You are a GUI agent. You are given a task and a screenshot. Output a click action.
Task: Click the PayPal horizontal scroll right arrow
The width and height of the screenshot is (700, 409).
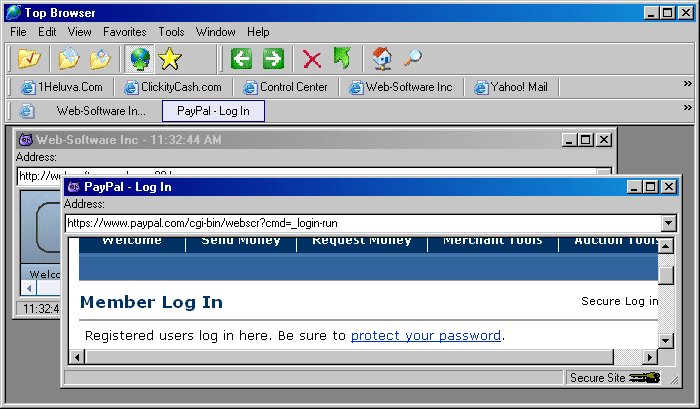coord(650,357)
